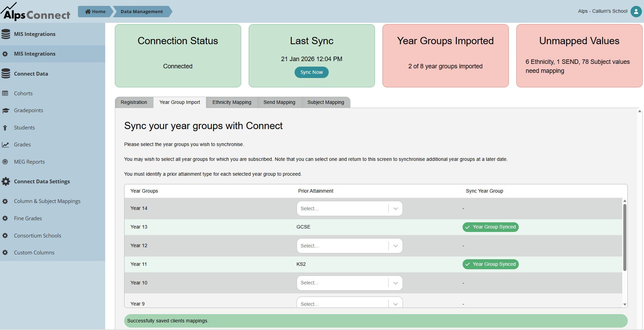Click the user profile avatar icon
The height and width of the screenshot is (330, 644).
[x=636, y=11]
